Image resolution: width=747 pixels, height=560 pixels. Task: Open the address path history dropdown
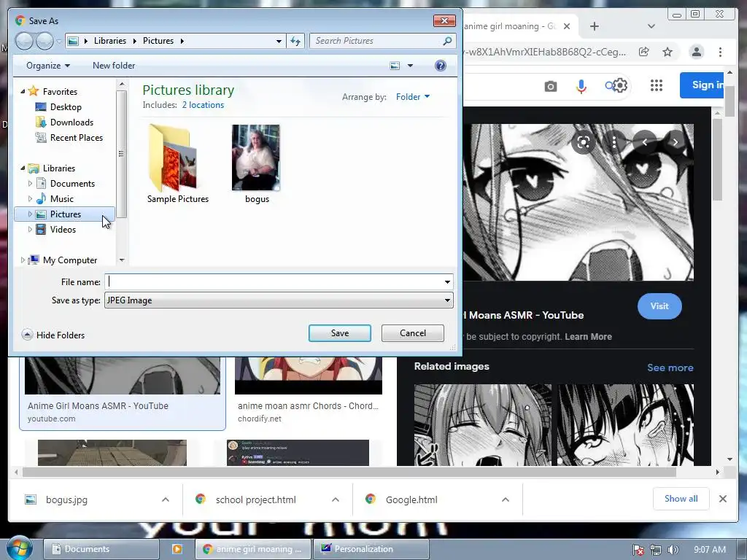(x=279, y=41)
